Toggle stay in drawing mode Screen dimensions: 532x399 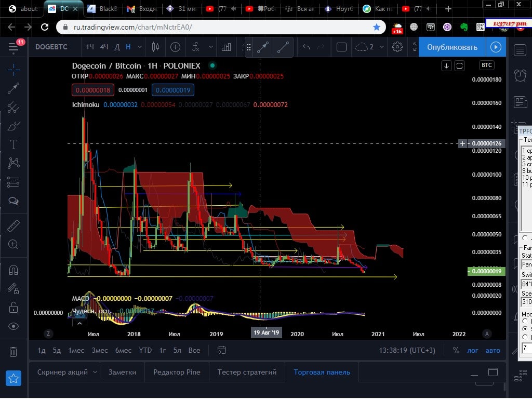pos(14,289)
